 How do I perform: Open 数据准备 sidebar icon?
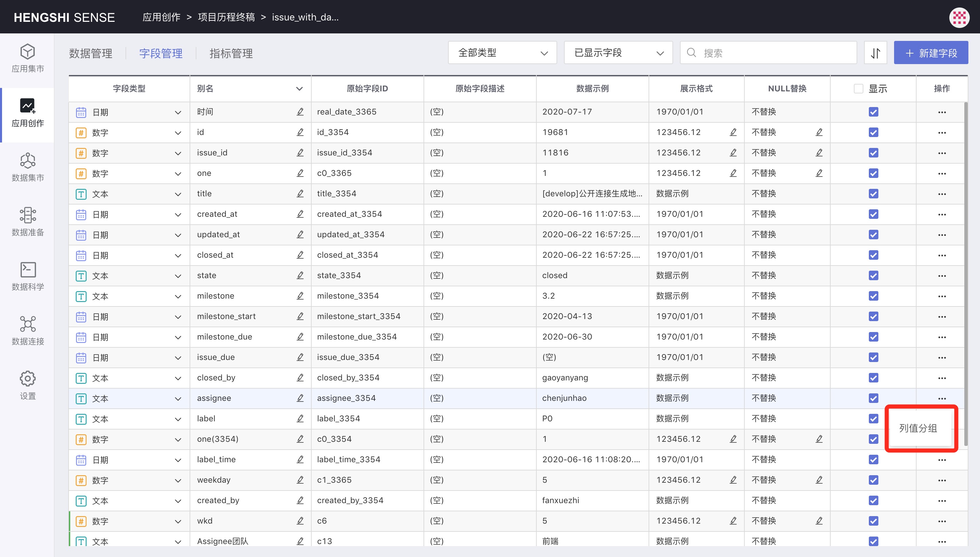(x=28, y=215)
